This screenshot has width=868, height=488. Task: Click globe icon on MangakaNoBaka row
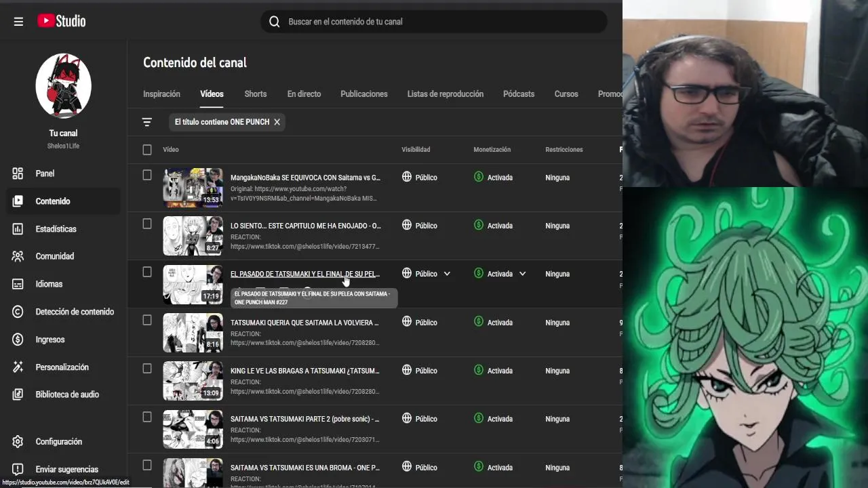pyautogui.click(x=407, y=177)
